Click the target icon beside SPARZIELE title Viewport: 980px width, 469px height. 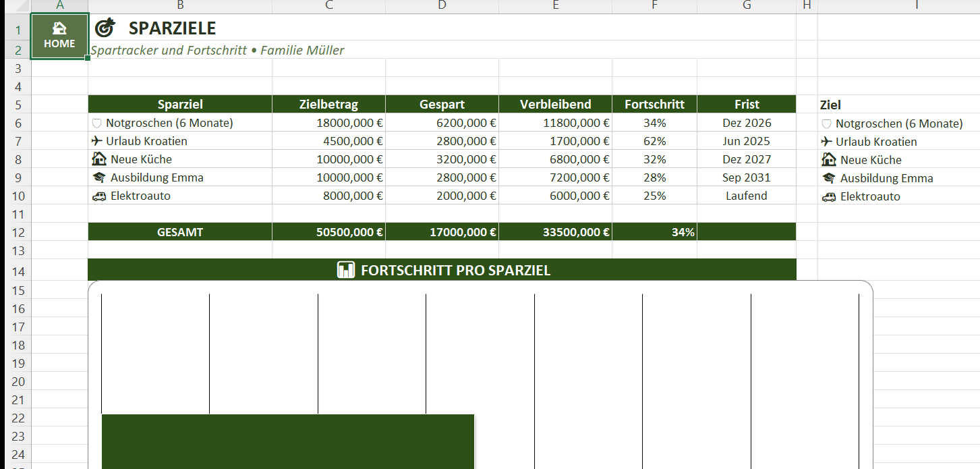(x=105, y=28)
